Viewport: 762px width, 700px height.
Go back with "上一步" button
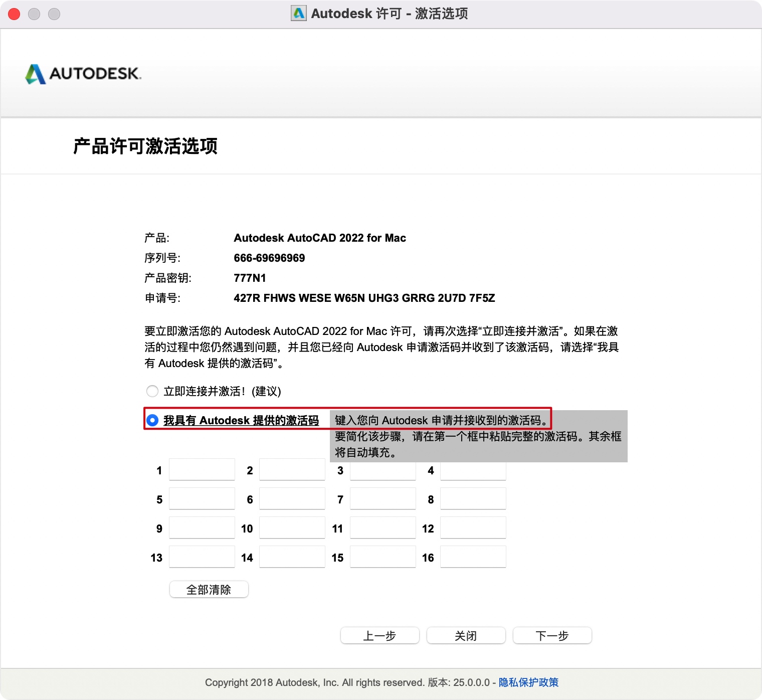(x=379, y=635)
